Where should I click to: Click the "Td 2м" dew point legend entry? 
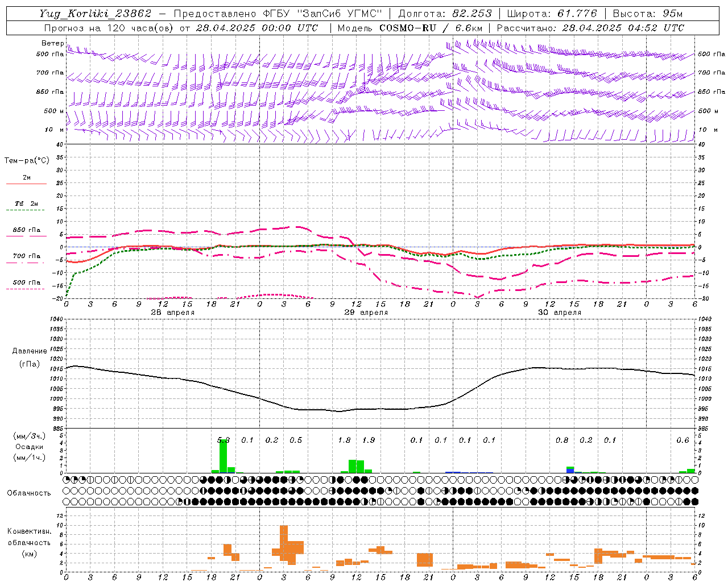[27, 203]
